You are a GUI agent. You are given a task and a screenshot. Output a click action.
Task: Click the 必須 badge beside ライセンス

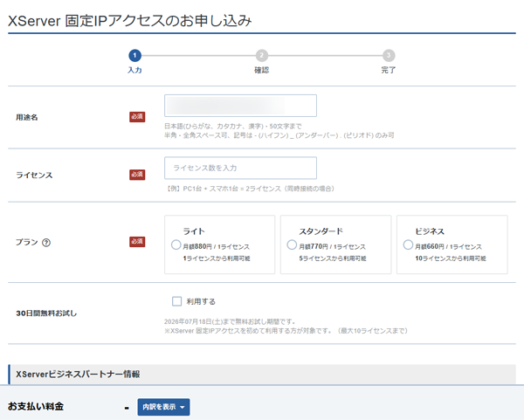137,175
